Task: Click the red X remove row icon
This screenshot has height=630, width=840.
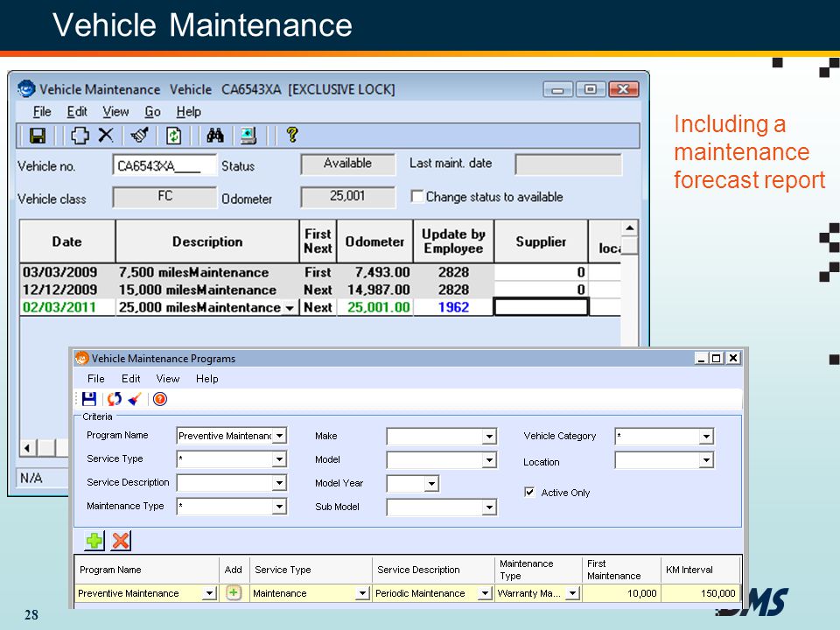Action: (x=121, y=541)
